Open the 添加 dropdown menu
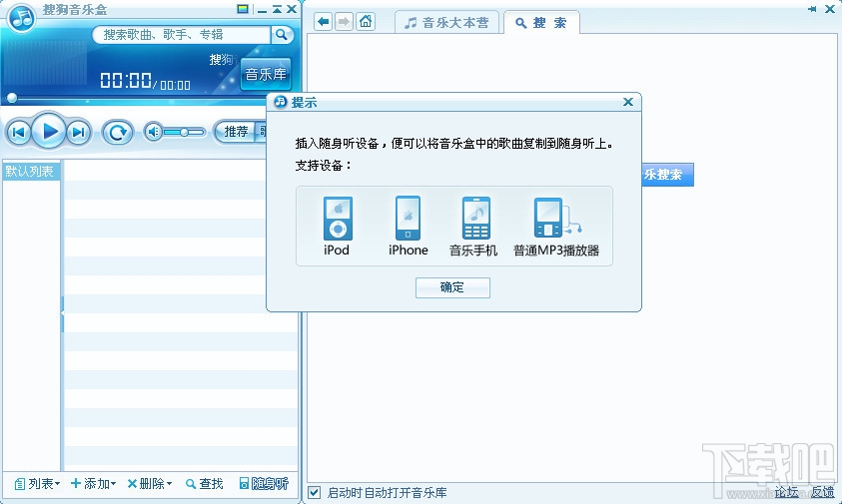This screenshot has width=842, height=504. (94, 484)
